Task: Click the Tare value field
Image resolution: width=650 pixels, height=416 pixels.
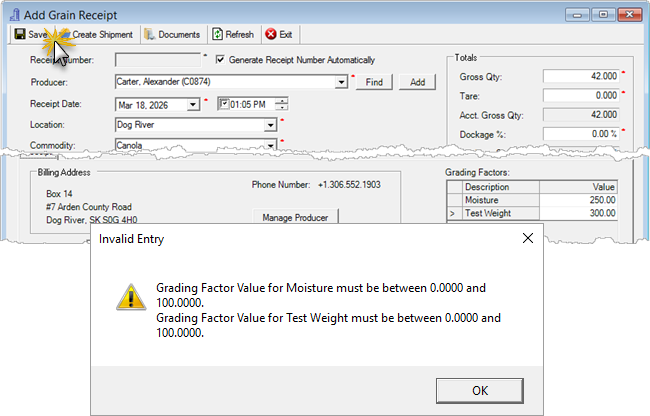Action: pos(581,96)
